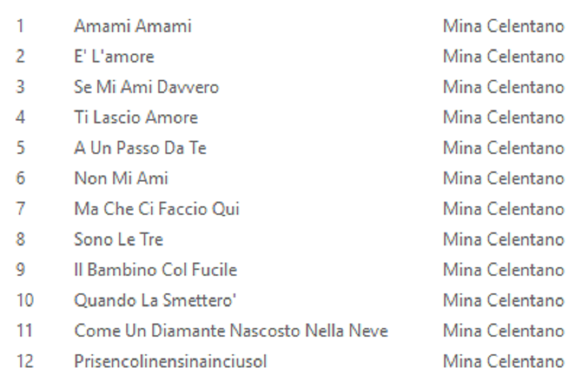Play the song E' L'amore
Viewport: 588px width, 389px height.
114,56
